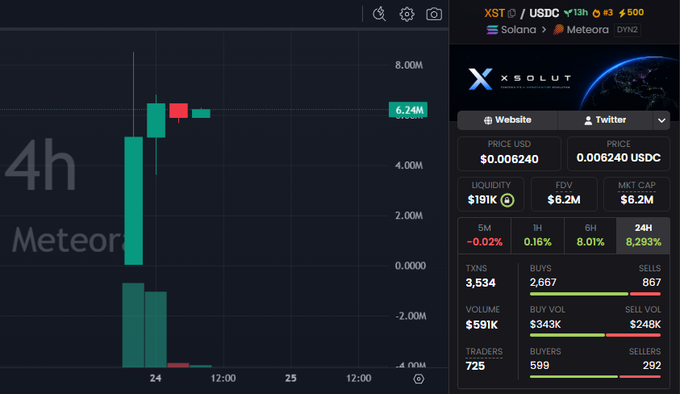The image size is (680, 394).
Task: Click the chart scale target icon
Action: 418,379
